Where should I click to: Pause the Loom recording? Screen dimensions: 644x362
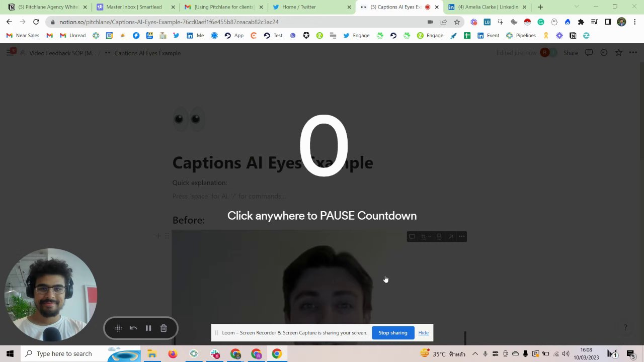coord(148,328)
